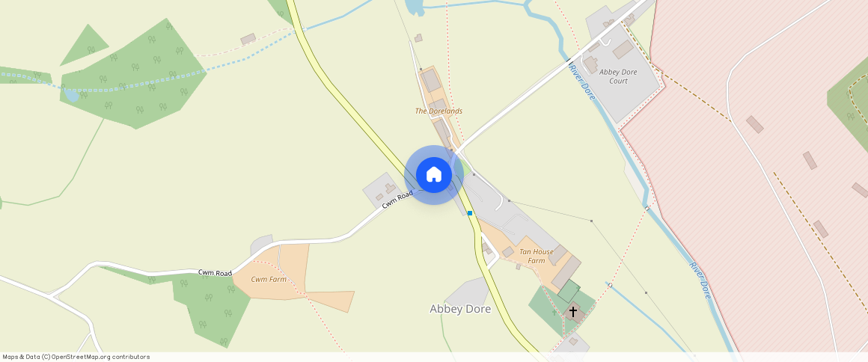Click the Tan House Farm label
The height and width of the screenshot is (362, 868).
coord(537,256)
